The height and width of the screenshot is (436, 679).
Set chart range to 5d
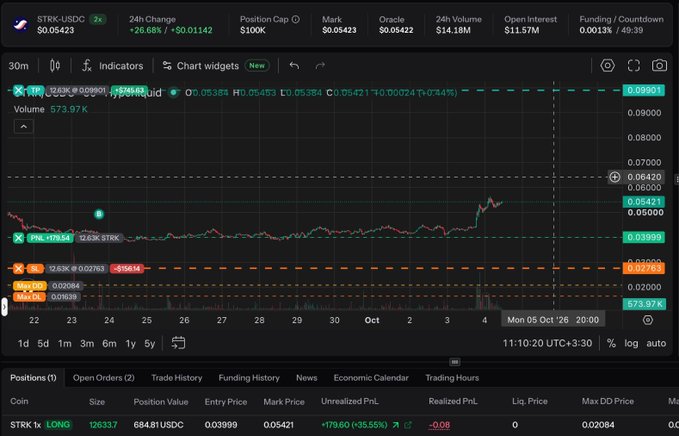pos(43,343)
